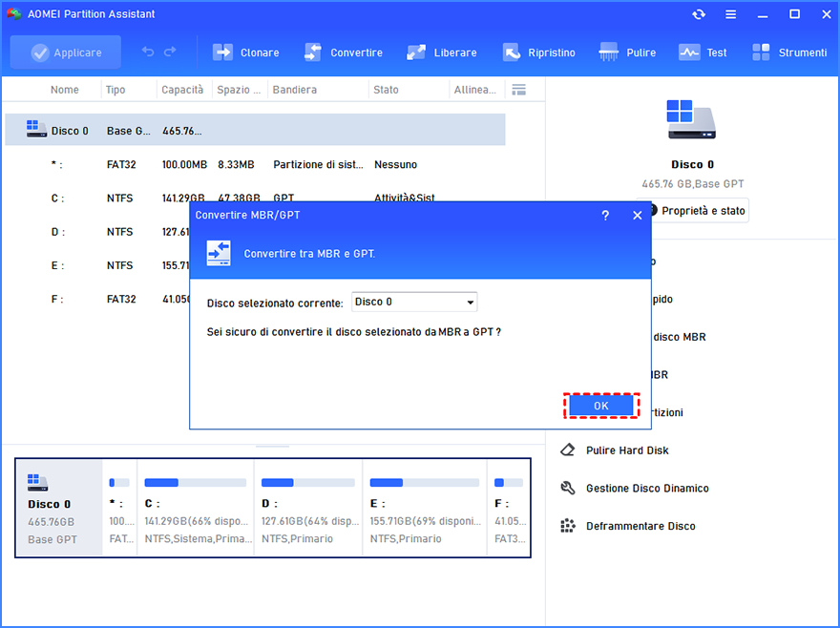Open the Liberare toolbar menu
The height and width of the screenshot is (628, 840).
coord(441,52)
